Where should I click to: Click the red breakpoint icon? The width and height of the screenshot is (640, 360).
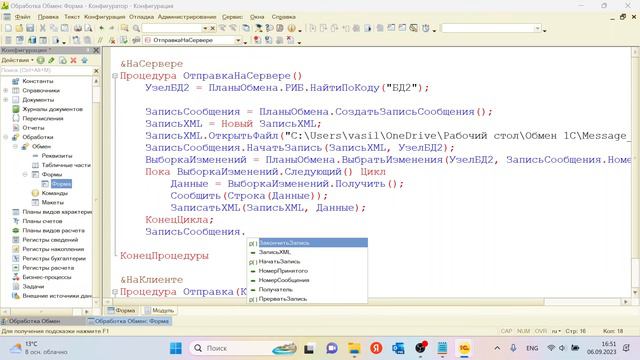click(x=257, y=40)
